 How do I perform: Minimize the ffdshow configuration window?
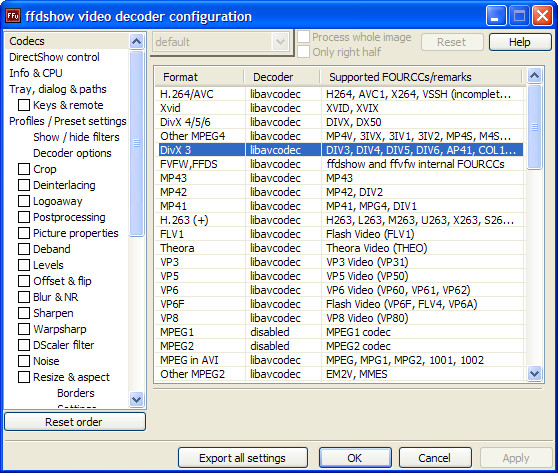click(x=496, y=16)
